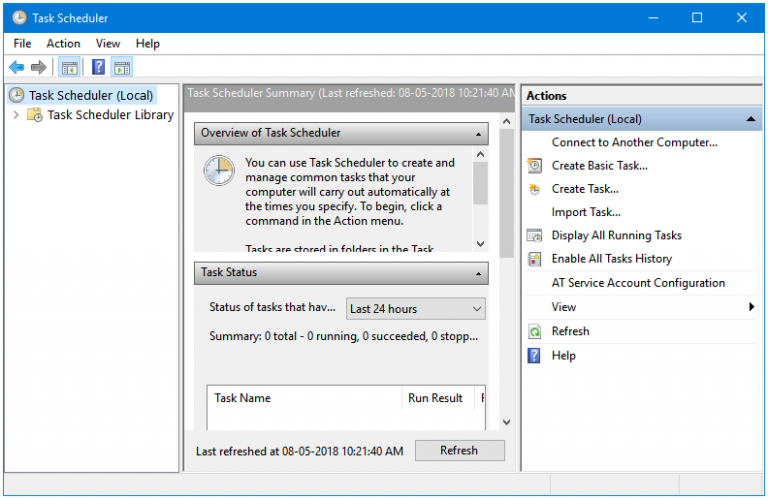Click the Summary: 0 total text

343,336
